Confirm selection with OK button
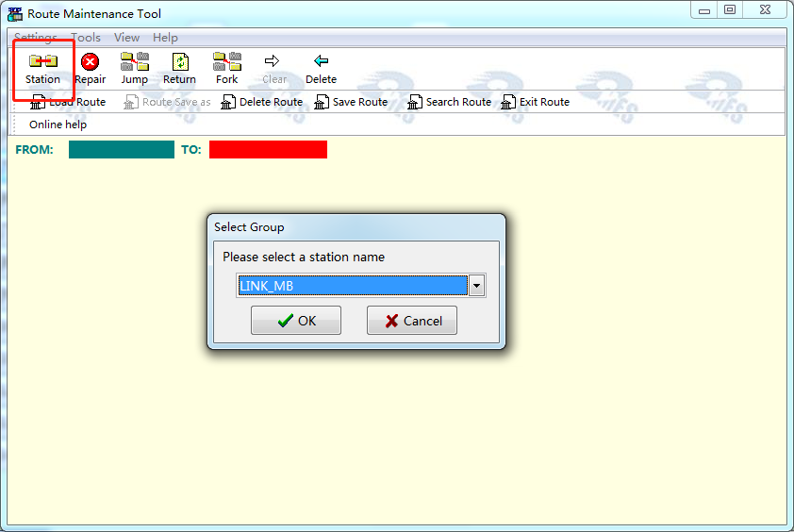The height and width of the screenshot is (532, 794). [296, 321]
